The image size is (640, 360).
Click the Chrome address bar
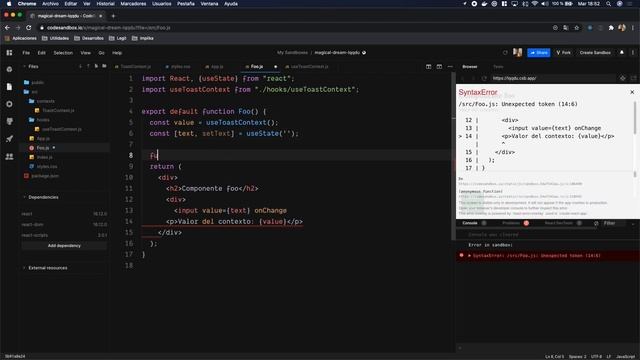coord(294,28)
